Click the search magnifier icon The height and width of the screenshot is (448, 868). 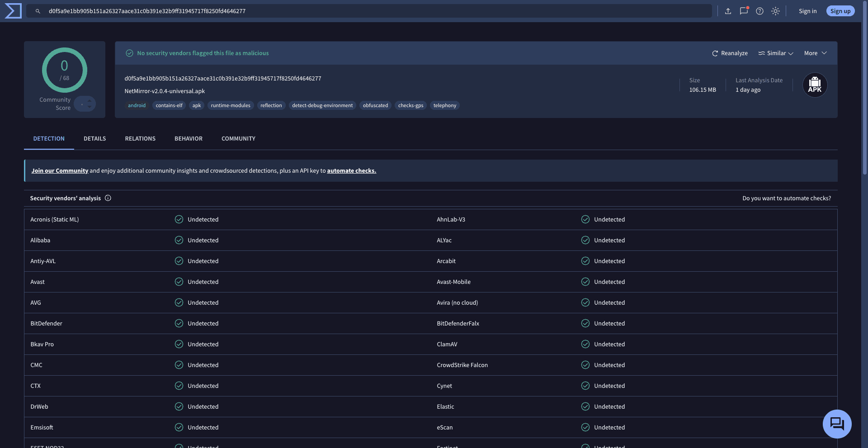(x=38, y=11)
